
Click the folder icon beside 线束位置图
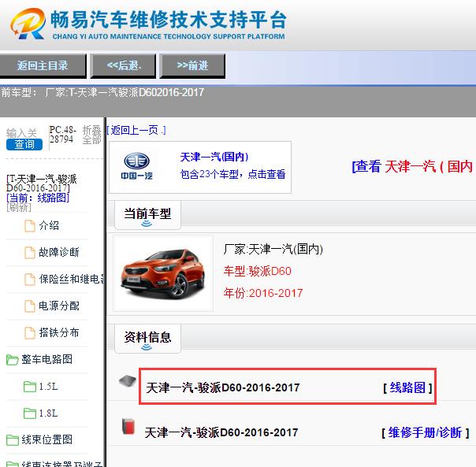coord(13,440)
